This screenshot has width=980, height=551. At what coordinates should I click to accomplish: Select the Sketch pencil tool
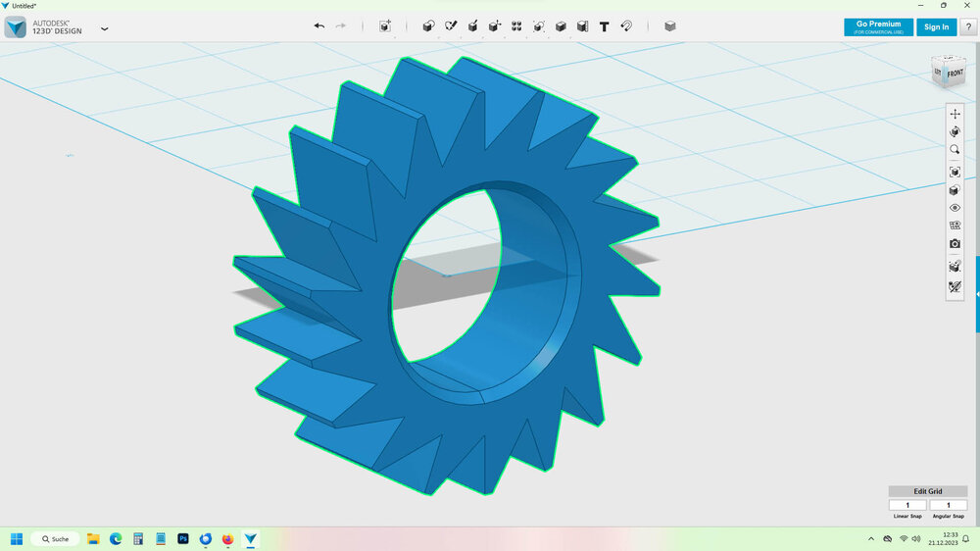click(x=451, y=26)
